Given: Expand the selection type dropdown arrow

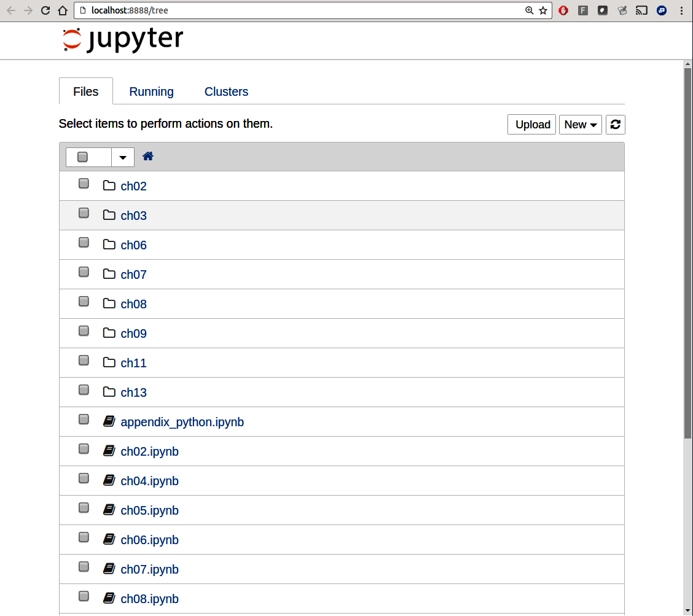Looking at the screenshot, I should pos(123,157).
